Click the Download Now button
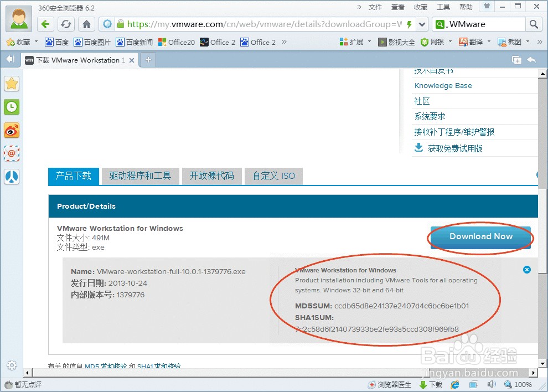The height and width of the screenshot is (392, 548). click(479, 236)
